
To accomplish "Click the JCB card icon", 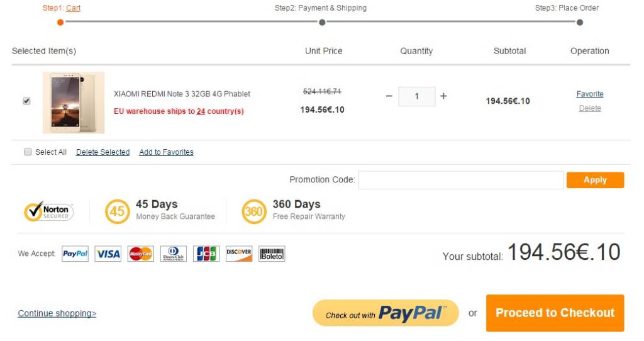I will (206, 254).
